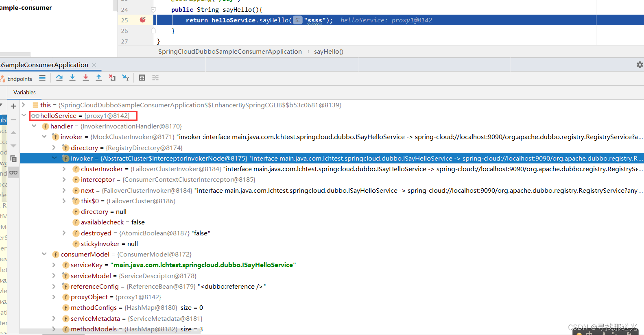Click the Drop Frame icon
The image size is (644, 335).
coord(112,78)
